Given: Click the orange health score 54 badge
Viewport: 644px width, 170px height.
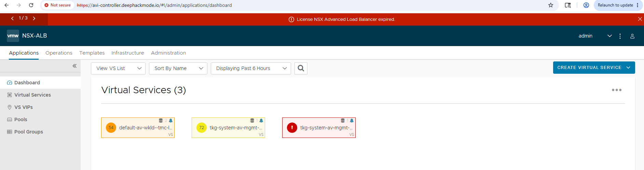Looking at the screenshot, I should coord(111,128).
